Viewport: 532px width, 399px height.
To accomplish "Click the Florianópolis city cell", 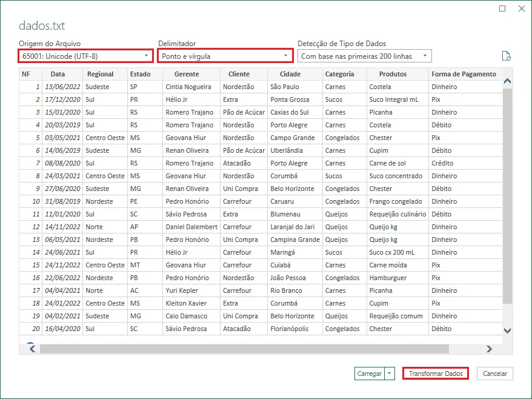I will point(295,329).
